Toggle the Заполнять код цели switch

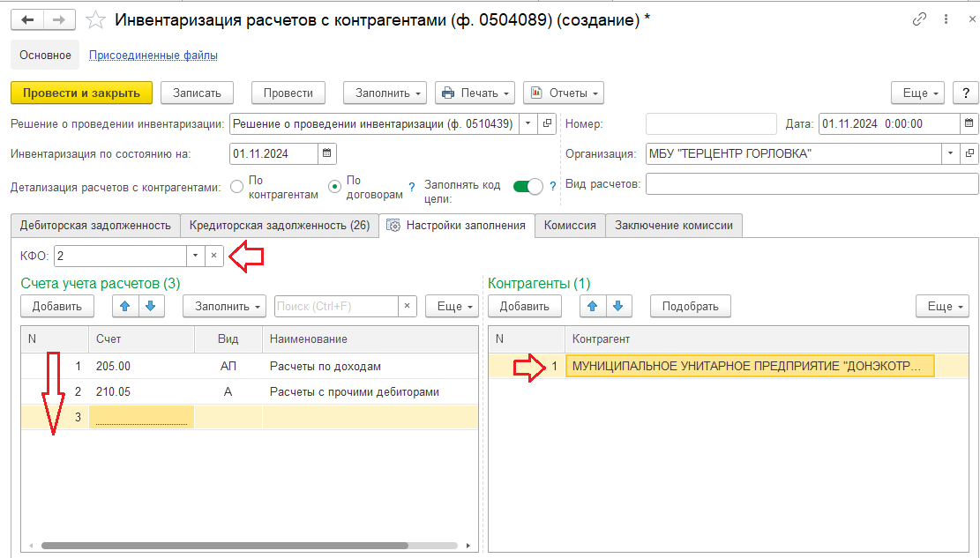point(528,186)
